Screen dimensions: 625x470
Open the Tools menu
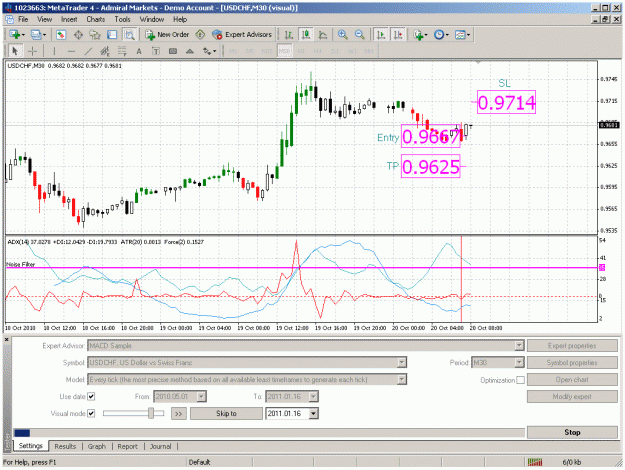tap(122, 19)
